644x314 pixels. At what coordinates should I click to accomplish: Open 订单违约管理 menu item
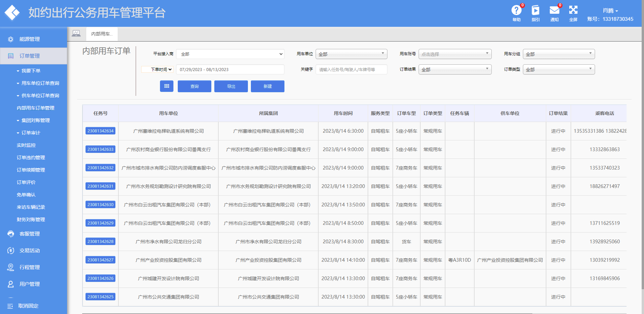(x=31, y=158)
